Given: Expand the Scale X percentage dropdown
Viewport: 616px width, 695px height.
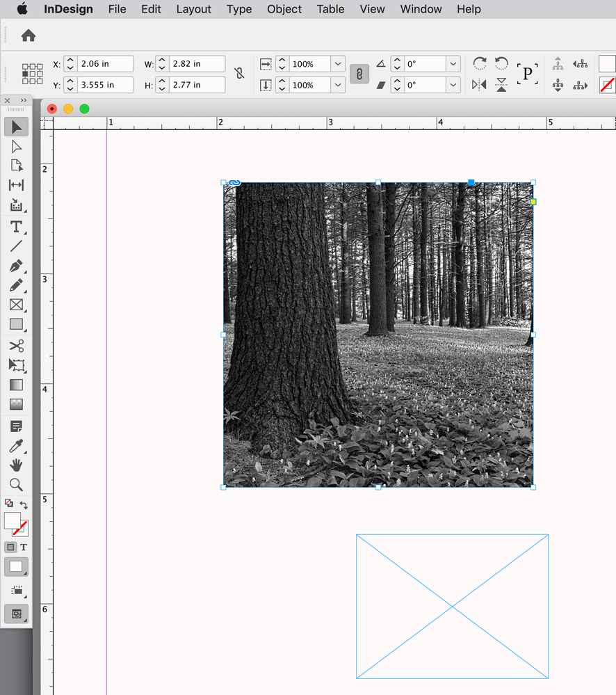Looking at the screenshot, I should [x=338, y=64].
